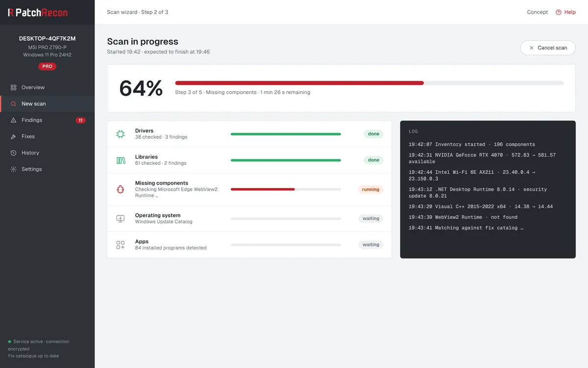The height and width of the screenshot is (368, 588).
Task: Click Windows Update Catalog text
Action: [x=164, y=222]
